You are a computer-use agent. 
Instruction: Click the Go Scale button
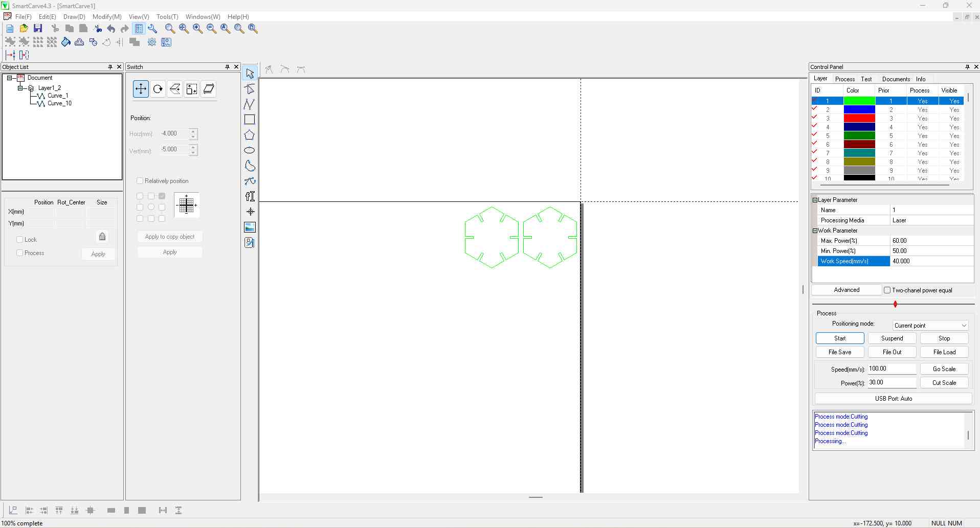click(944, 369)
